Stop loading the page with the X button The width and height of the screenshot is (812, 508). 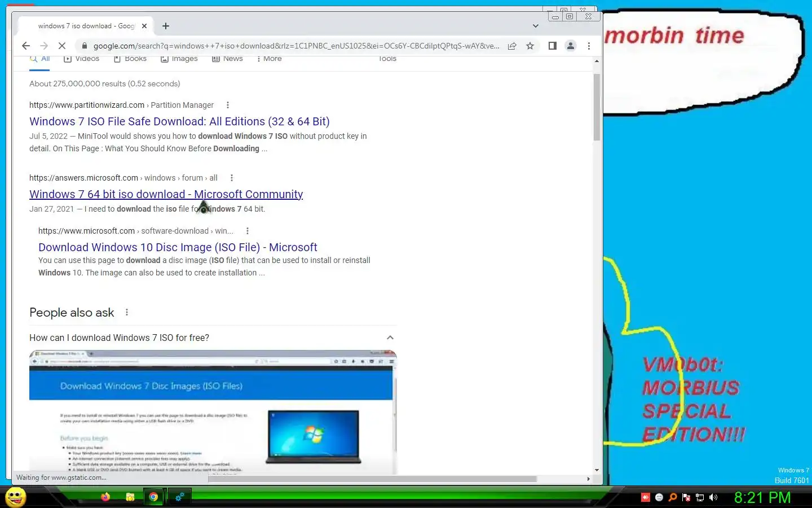tap(62, 46)
